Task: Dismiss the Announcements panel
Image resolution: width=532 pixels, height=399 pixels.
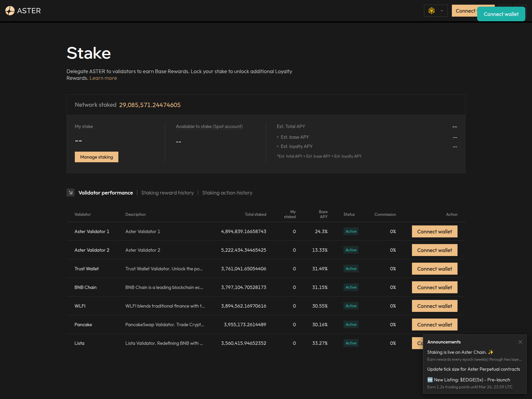Action: (520, 342)
